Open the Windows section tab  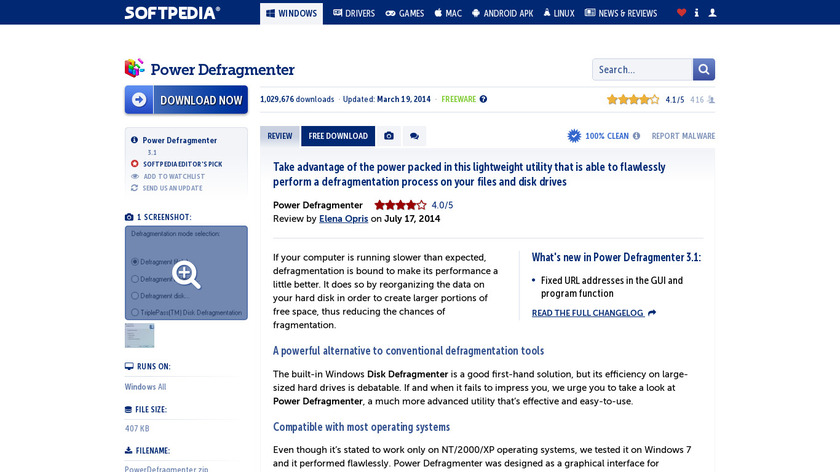click(291, 13)
